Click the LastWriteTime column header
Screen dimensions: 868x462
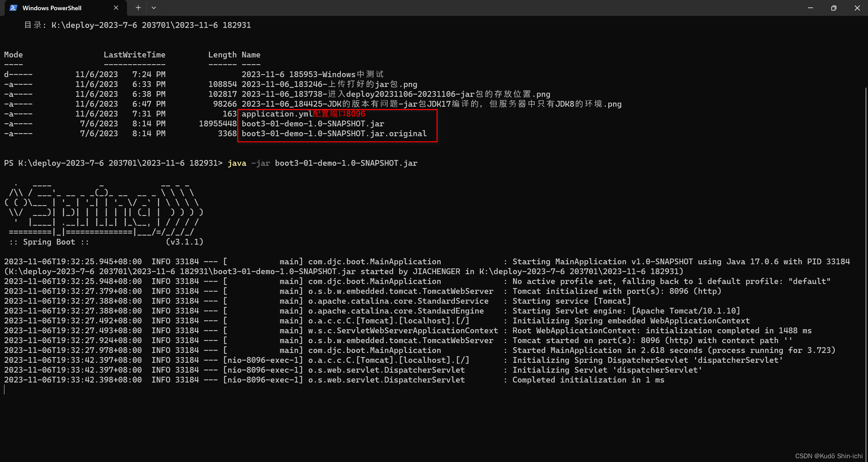135,55
